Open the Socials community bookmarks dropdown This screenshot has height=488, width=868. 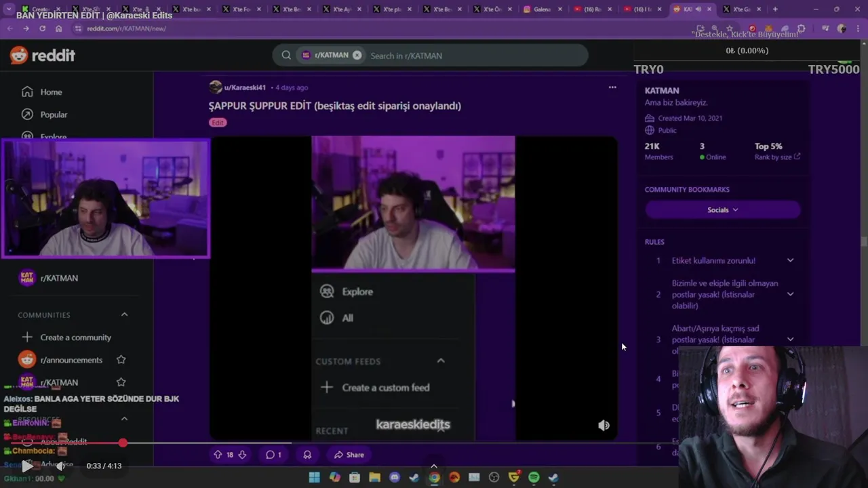tap(723, 210)
